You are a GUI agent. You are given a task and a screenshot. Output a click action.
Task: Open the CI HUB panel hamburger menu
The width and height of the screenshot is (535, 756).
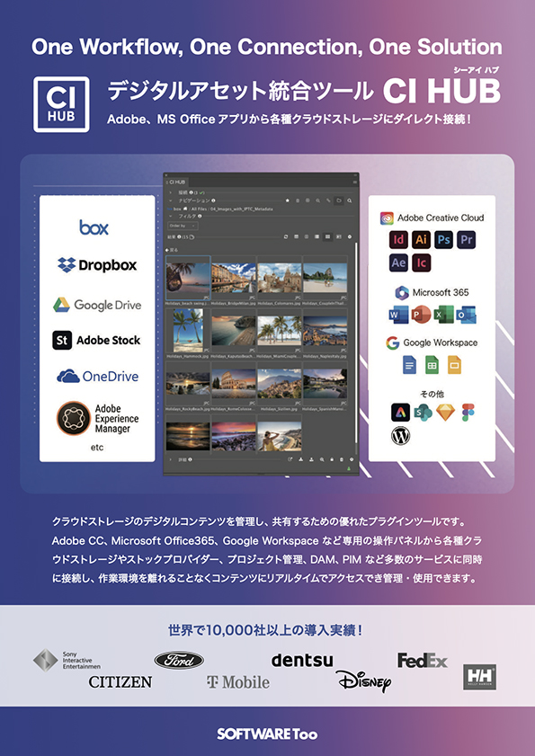[355, 182]
